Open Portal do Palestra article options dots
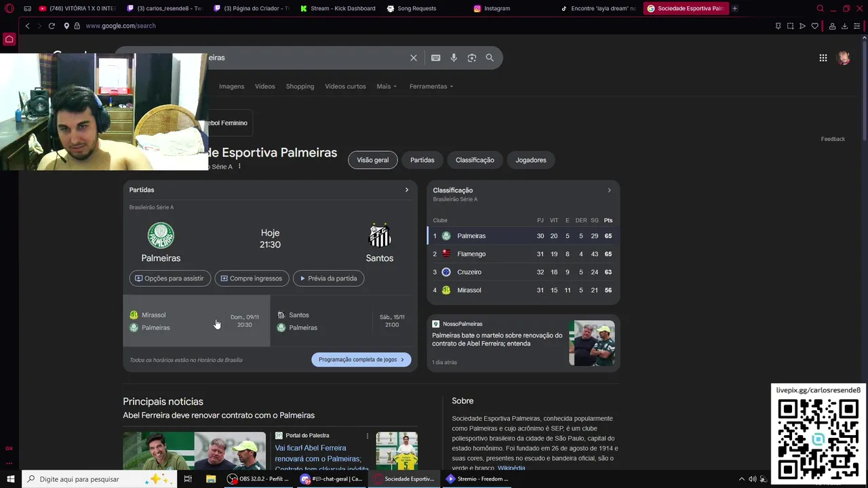Screen dimensions: 868x488 click(368, 436)
